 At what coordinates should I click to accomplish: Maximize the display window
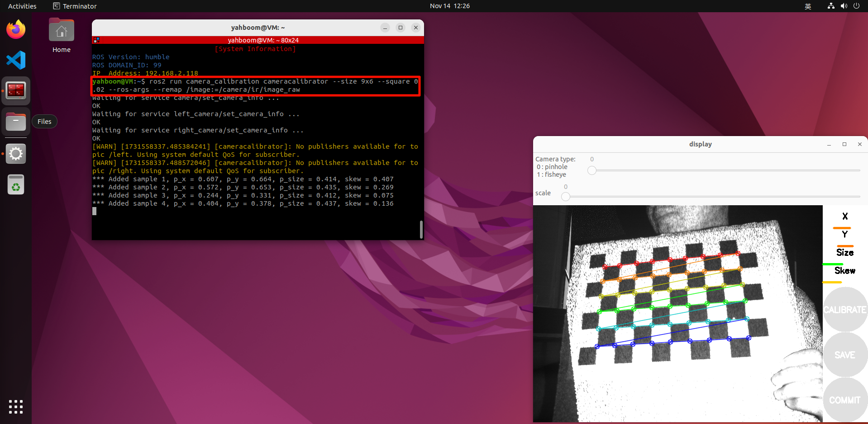coord(844,144)
